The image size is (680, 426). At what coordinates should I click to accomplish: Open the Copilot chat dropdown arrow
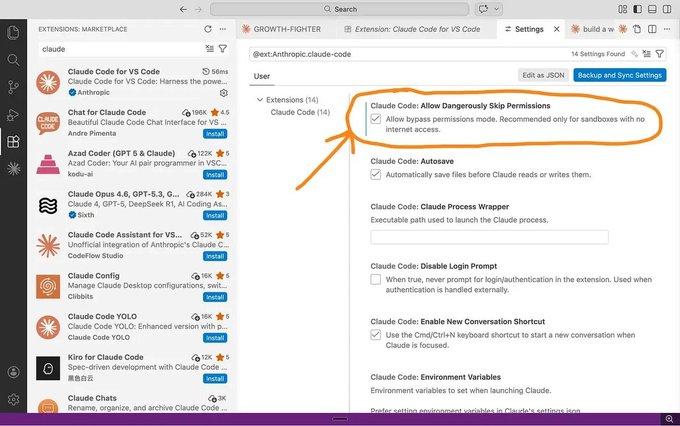[497, 9]
